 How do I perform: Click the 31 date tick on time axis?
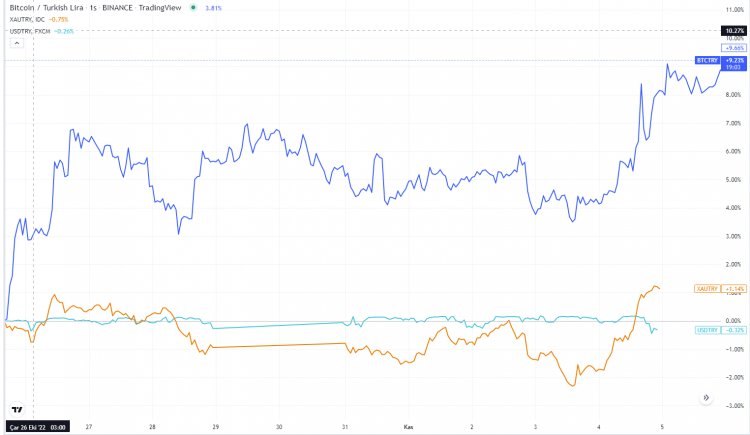click(x=343, y=425)
